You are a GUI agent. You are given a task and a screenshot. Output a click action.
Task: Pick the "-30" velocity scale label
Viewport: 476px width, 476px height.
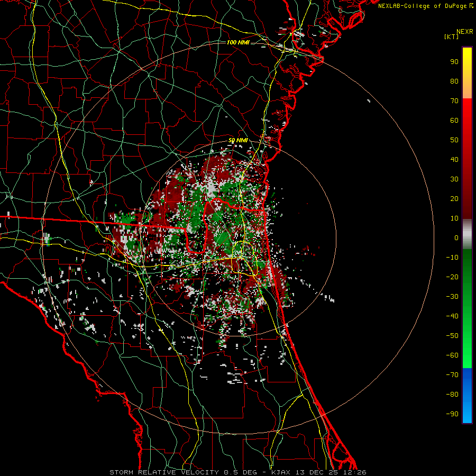(x=452, y=297)
